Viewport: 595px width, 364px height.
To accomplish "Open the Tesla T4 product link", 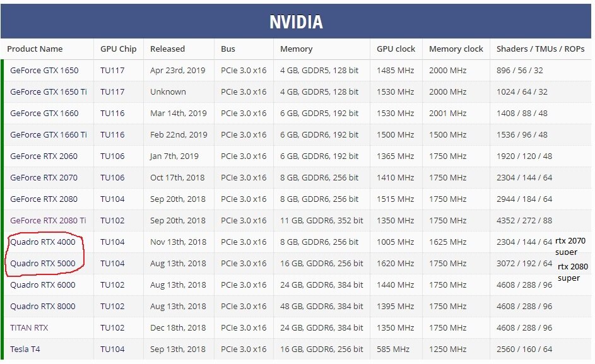I will coord(25,349).
